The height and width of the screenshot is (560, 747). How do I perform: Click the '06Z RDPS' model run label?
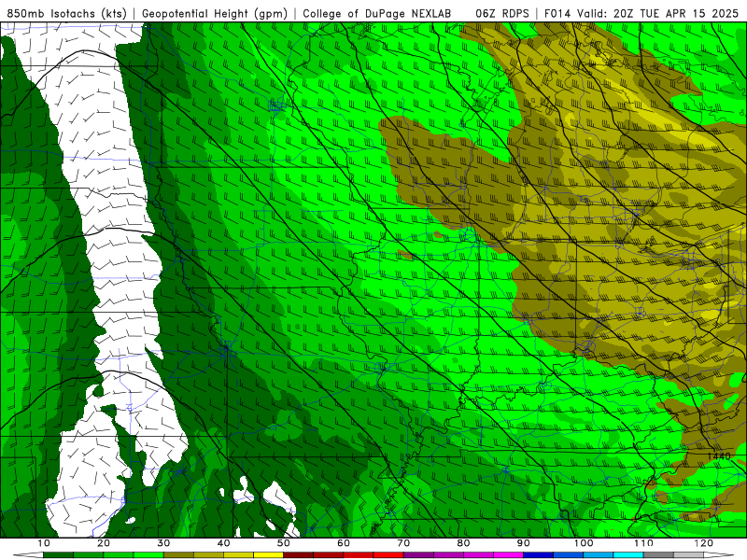502,13
